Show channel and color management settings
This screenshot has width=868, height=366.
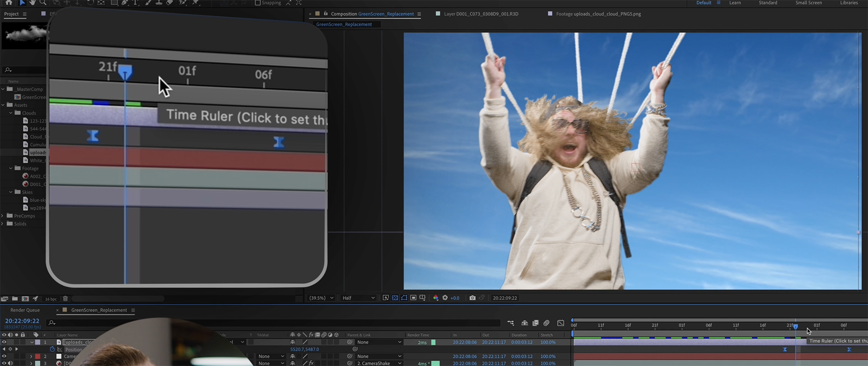point(436,298)
